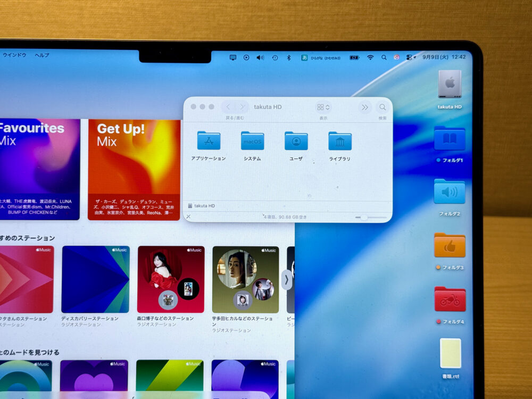532x399 pixels.
Task: Open the ディスカバリーステーション station artwork
Action: (95, 279)
